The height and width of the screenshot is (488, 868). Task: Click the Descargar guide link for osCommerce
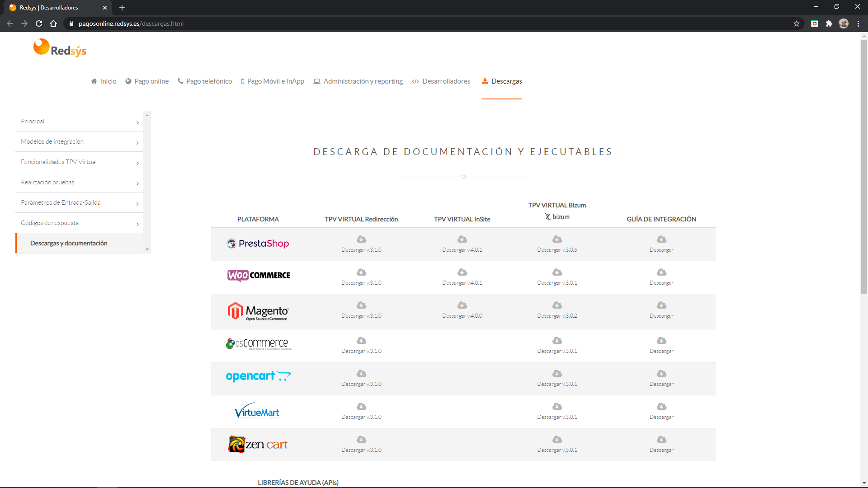click(x=661, y=351)
